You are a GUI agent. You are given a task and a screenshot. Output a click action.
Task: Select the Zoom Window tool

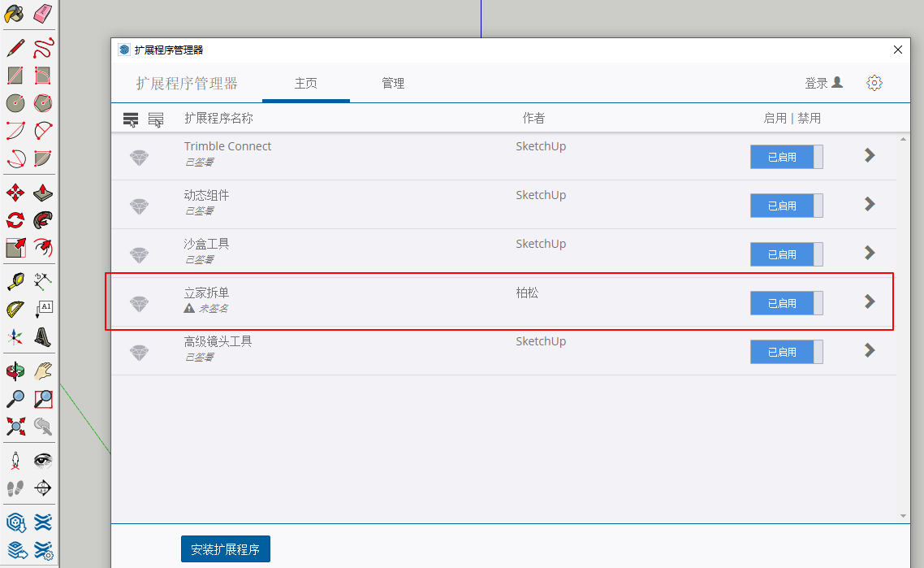coord(43,399)
